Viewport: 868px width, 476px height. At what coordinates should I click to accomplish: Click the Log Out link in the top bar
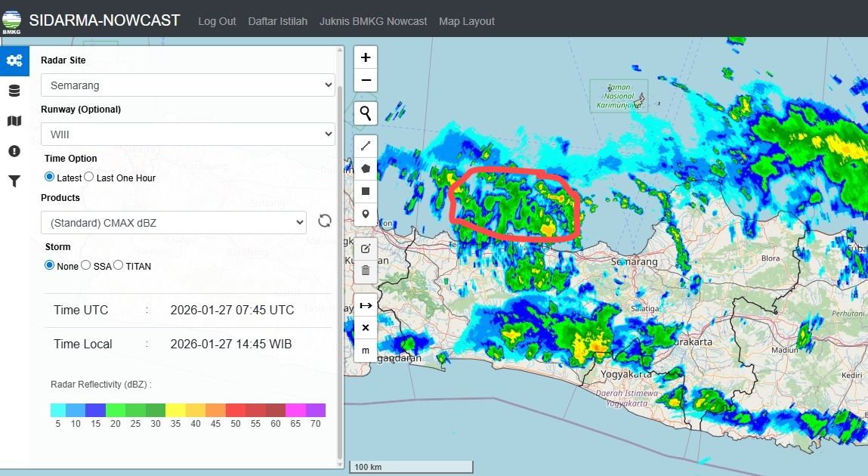[217, 21]
